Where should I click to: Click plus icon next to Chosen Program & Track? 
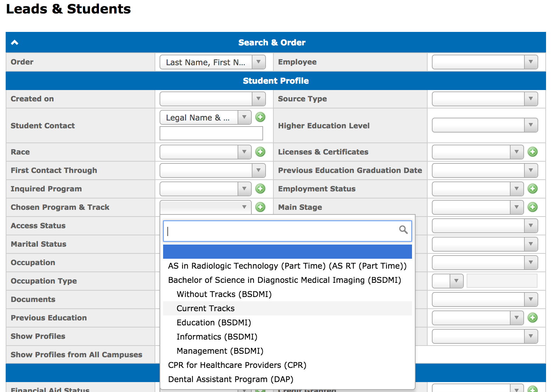click(x=260, y=207)
